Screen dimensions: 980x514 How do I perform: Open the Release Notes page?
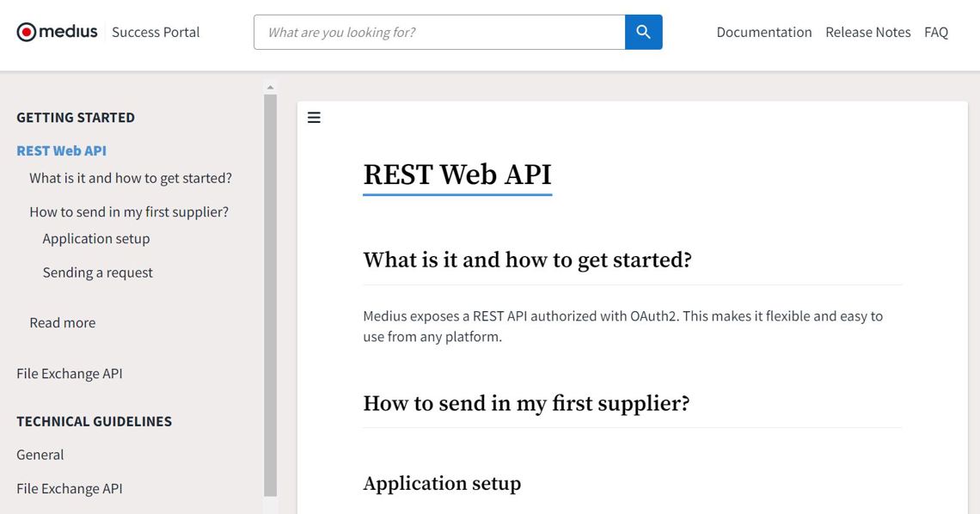coord(867,33)
